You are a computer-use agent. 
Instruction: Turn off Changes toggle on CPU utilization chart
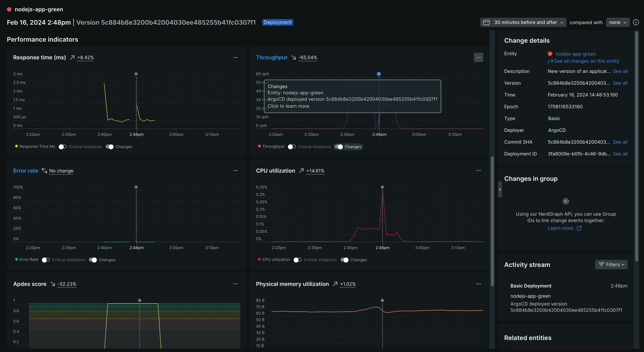[x=344, y=260]
